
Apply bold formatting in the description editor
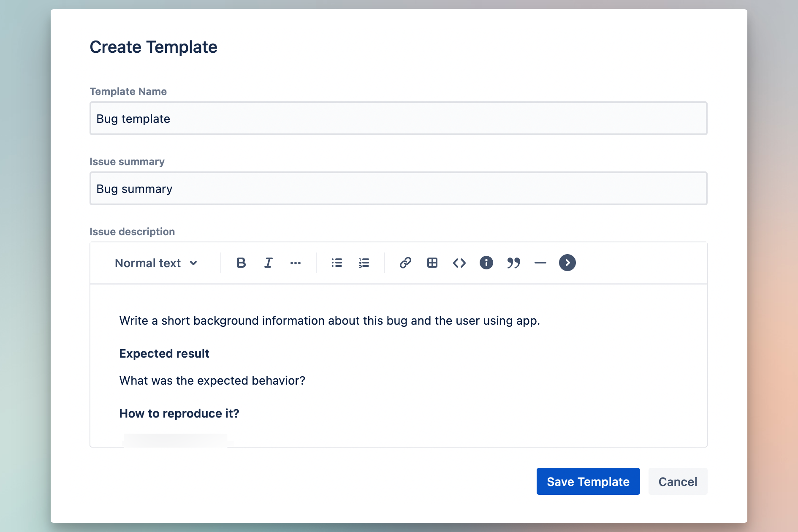[x=241, y=263]
